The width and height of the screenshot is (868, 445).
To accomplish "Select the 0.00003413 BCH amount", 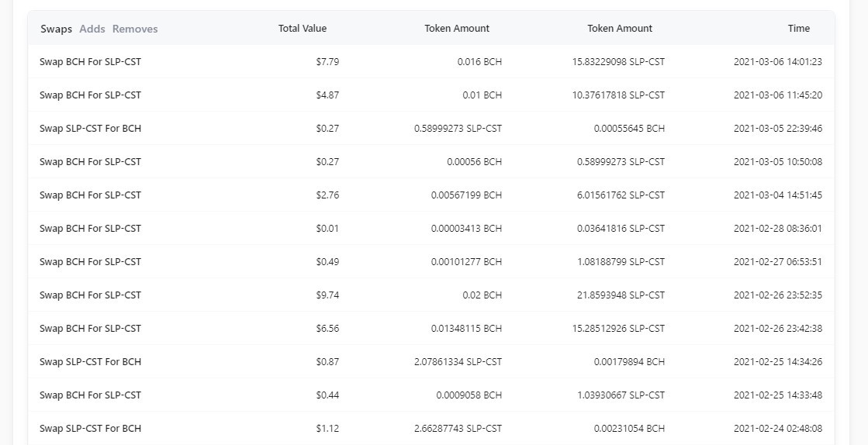I will coord(467,228).
